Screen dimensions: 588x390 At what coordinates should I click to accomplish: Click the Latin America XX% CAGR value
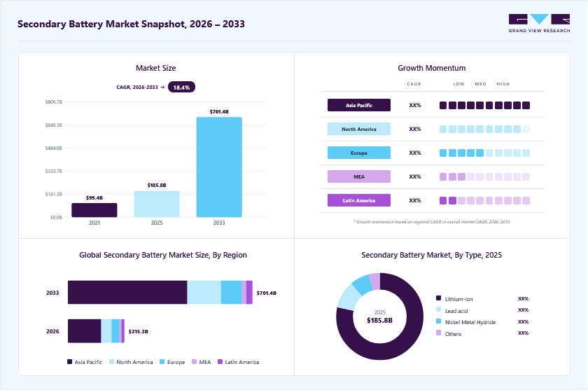pos(415,201)
